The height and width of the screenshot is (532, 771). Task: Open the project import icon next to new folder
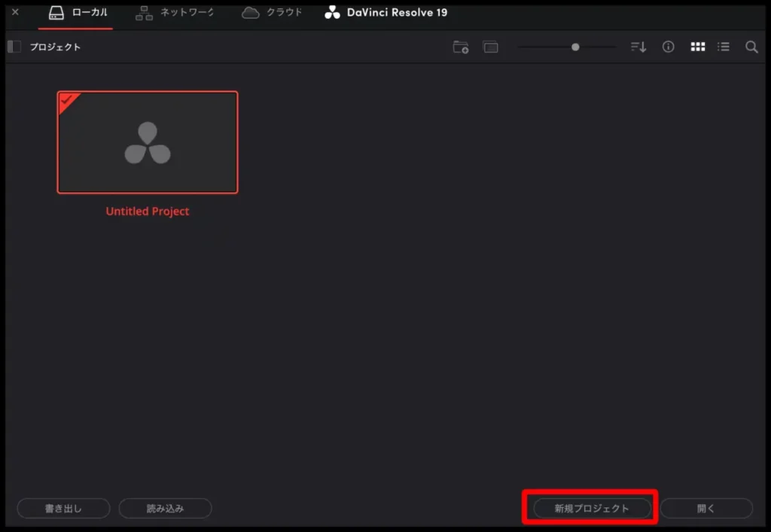[491, 47]
